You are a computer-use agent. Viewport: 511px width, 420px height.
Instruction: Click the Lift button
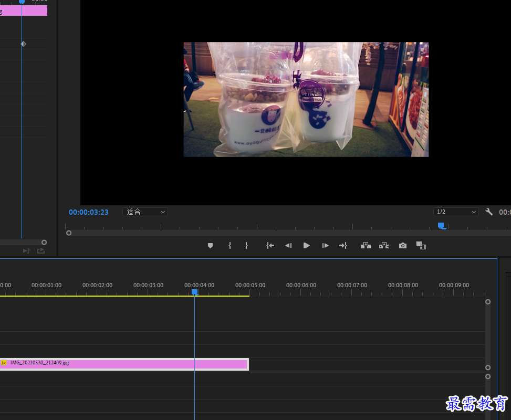tap(366, 246)
